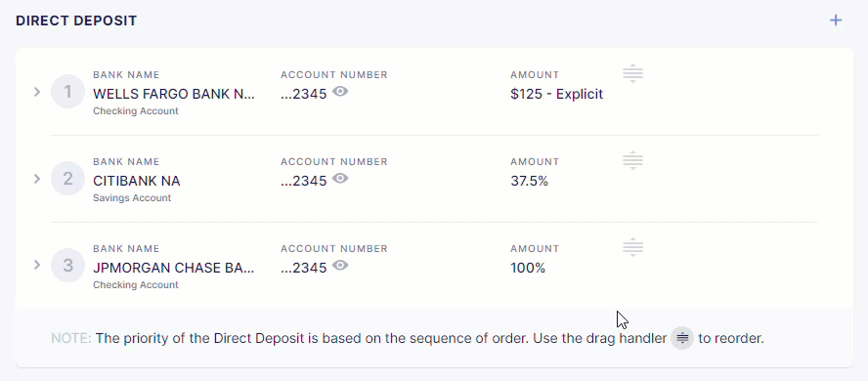The height and width of the screenshot is (381, 868).
Task: Click priority number 1 circle
Action: pyautogui.click(x=67, y=91)
